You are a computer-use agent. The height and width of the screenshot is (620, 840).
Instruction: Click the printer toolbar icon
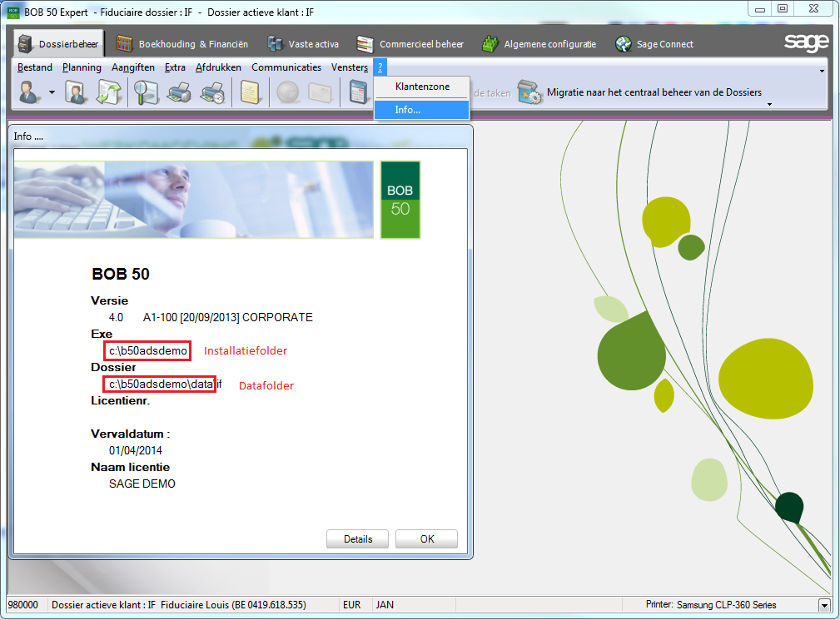tap(179, 92)
